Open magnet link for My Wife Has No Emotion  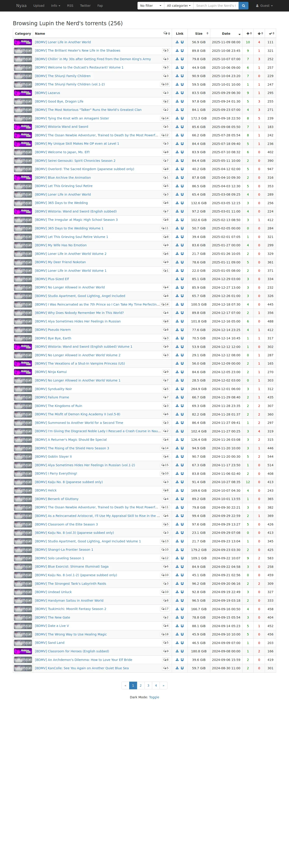tap(182, 245)
